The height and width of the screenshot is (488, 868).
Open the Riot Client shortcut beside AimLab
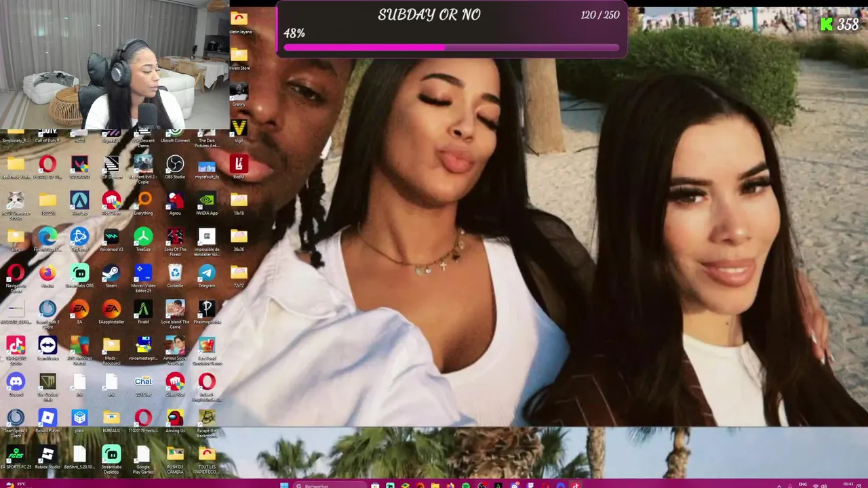coord(111,203)
